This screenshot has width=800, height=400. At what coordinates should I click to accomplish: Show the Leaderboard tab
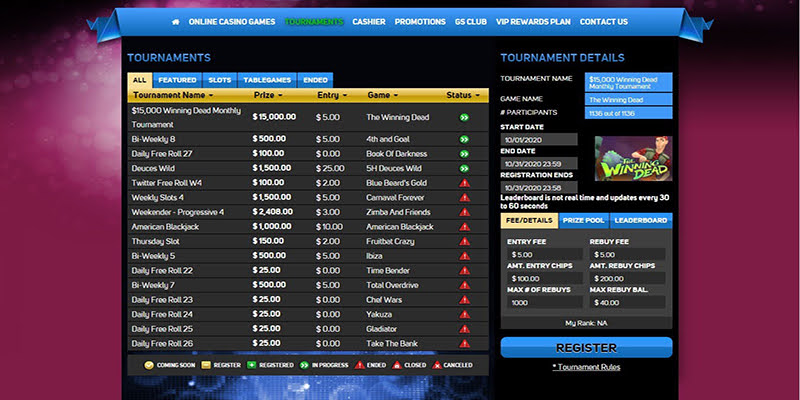coord(639,220)
